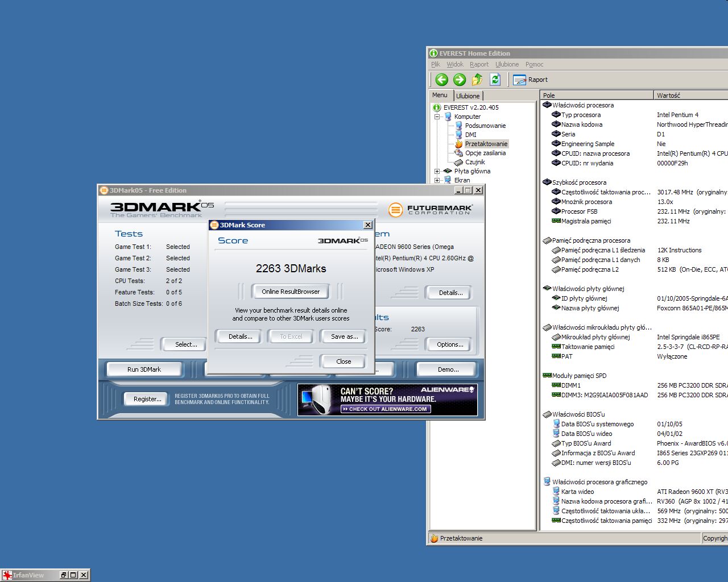This screenshot has width=728, height=582.
Task: Click the Up level arrow icon in EVEREST
Action: tap(477, 80)
